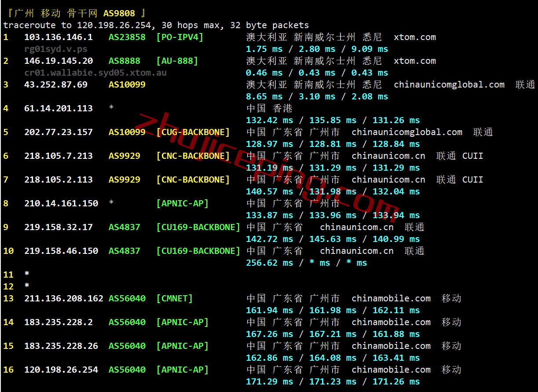Select AS8888 in hop 2
Screen dimensions: 538x392
click(124, 61)
